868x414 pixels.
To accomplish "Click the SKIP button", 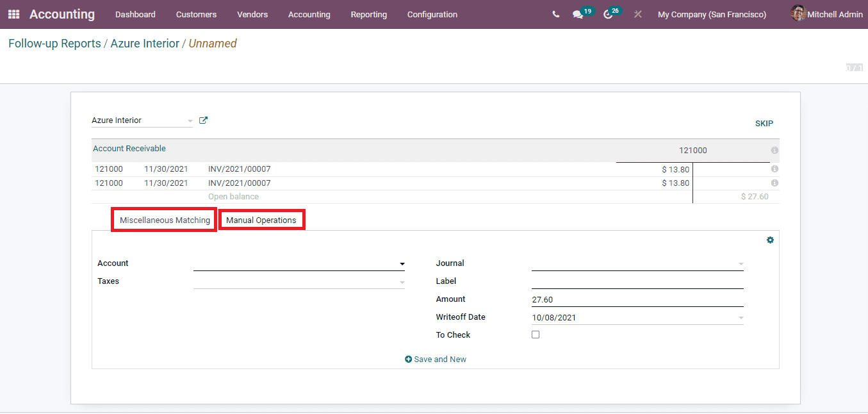I will [764, 123].
